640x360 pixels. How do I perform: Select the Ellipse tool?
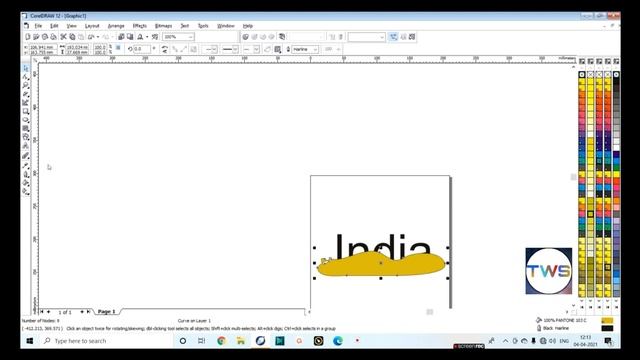pyautogui.click(x=26, y=120)
